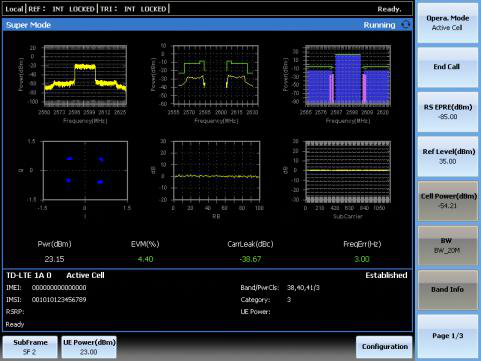481x361 pixels.
Task: Open the RB flatness graph
Action: coord(216,171)
